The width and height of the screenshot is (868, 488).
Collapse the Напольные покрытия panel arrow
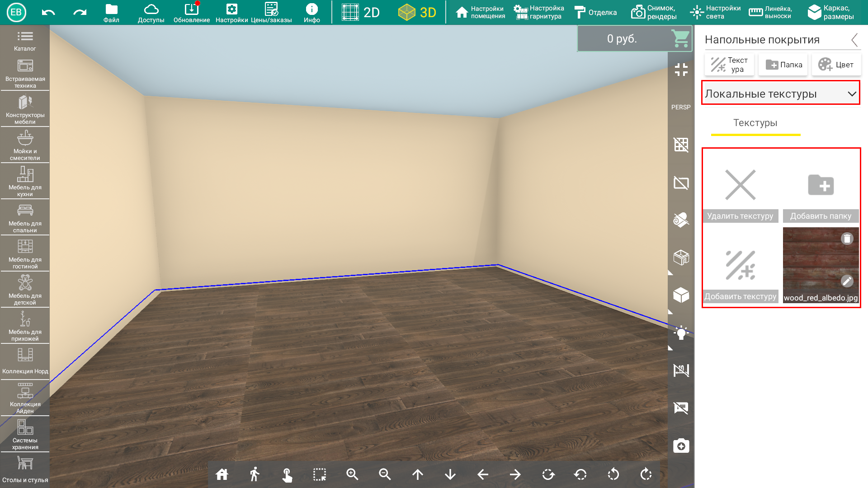[x=854, y=40]
